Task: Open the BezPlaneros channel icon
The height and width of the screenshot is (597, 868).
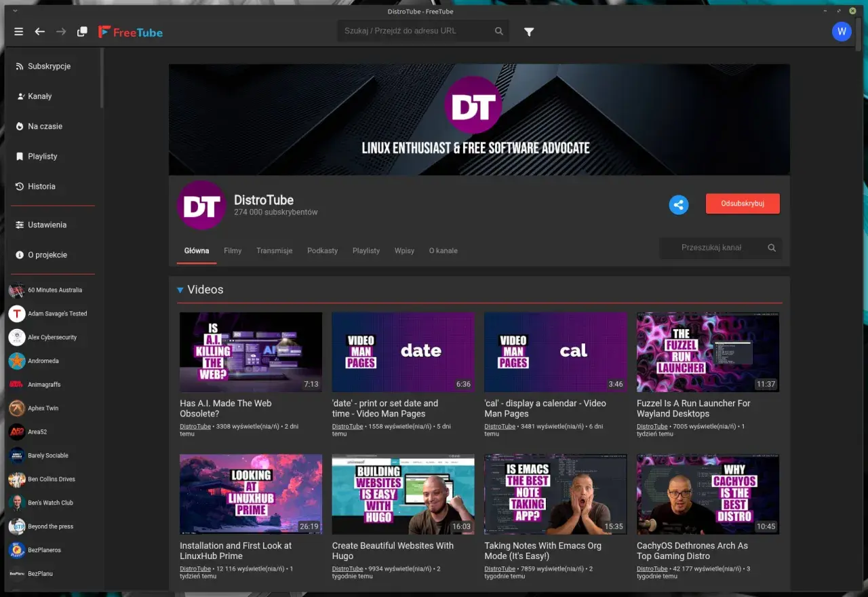Action: (17, 550)
